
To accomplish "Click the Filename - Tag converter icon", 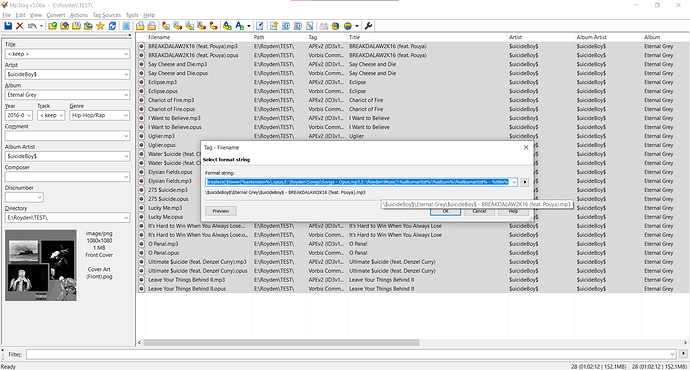I will (178, 26).
